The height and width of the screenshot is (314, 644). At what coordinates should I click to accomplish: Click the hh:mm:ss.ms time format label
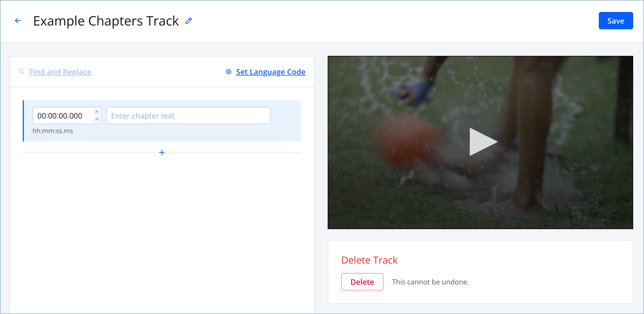pos(53,131)
